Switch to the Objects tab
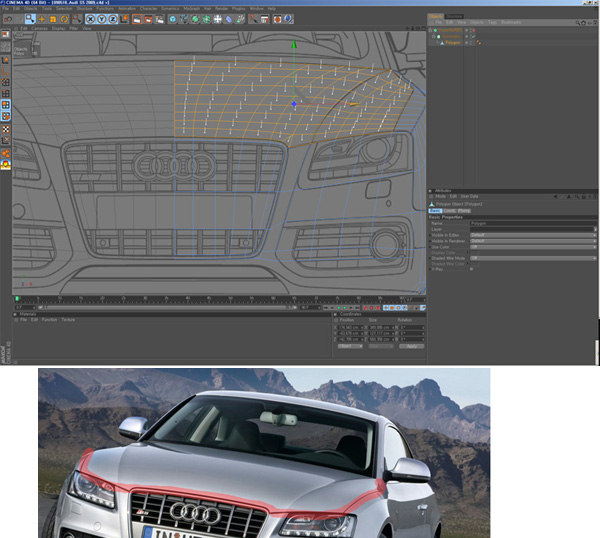Viewport: 600px width, 538px height. click(x=435, y=16)
